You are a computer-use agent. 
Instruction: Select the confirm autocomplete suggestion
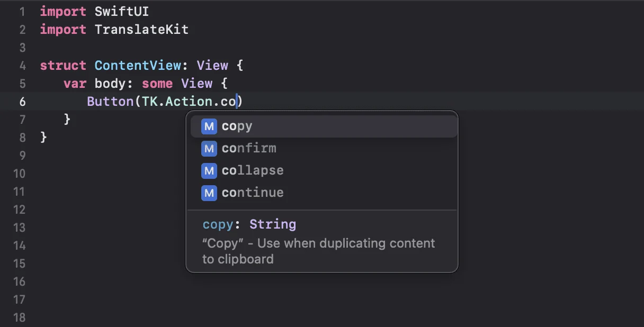coord(249,148)
